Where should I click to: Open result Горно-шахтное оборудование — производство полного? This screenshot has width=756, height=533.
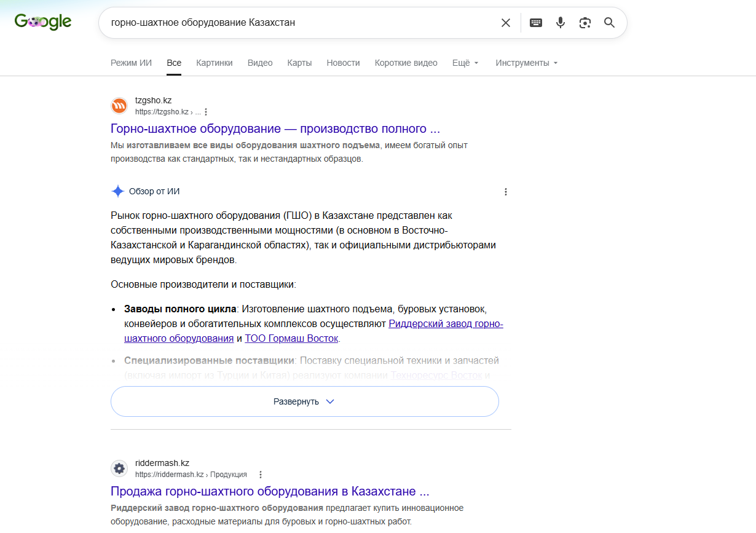click(275, 128)
